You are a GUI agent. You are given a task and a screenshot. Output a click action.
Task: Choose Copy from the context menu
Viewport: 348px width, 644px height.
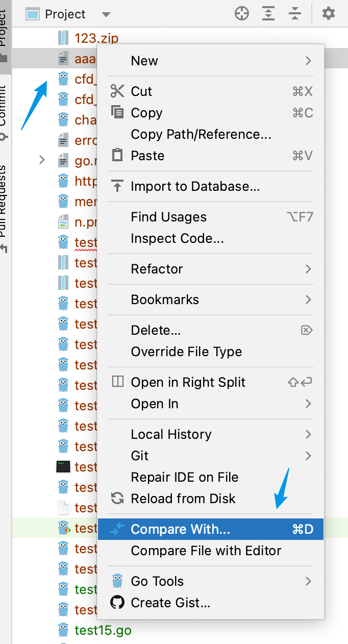coord(210,113)
